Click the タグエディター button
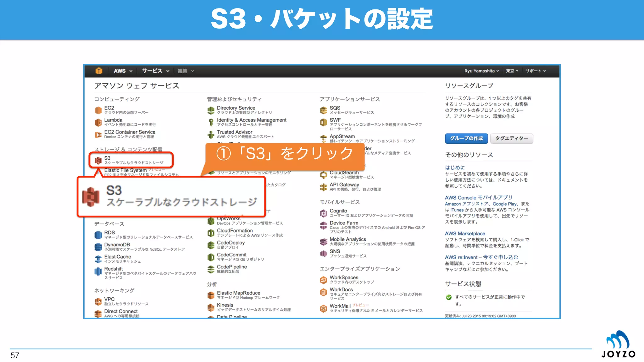 pos(512,138)
